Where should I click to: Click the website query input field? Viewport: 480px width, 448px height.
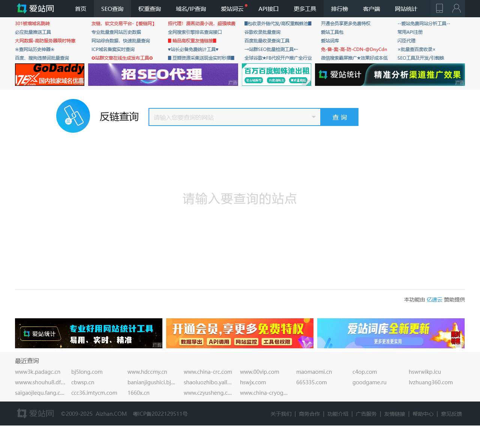point(234,117)
